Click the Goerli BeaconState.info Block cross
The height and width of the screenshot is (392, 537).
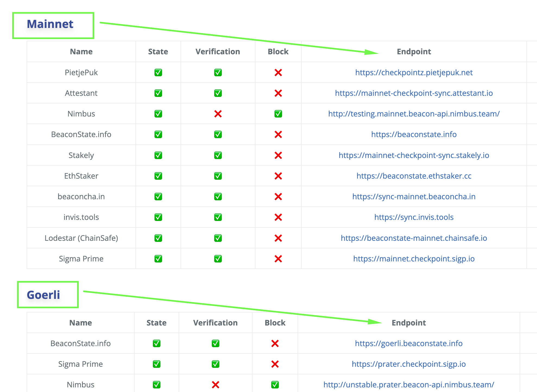[275, 343]
